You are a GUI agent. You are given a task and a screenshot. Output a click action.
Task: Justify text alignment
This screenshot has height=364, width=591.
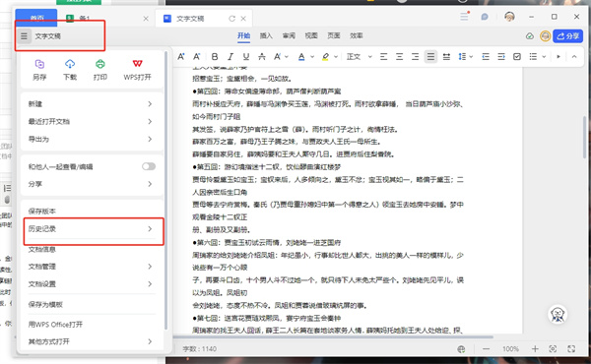(x=430, y=56)
